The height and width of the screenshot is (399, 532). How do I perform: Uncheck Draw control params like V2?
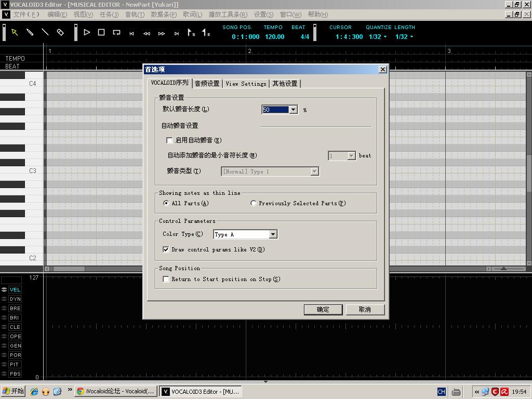166,249
